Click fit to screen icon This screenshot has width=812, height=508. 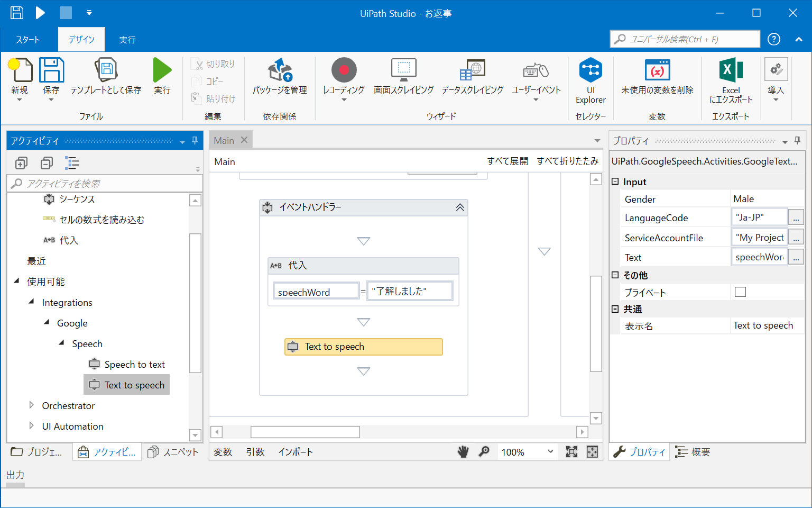pos(571,451)
